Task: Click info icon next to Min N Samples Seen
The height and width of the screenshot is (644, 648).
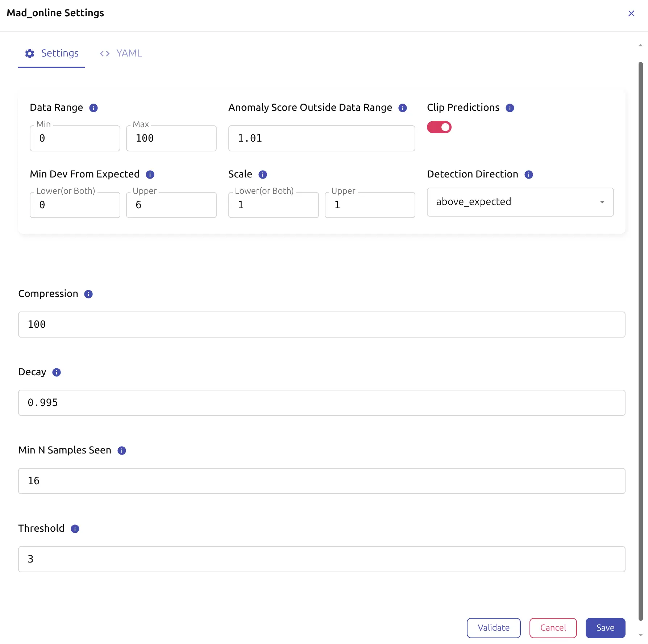Action: 121,451
